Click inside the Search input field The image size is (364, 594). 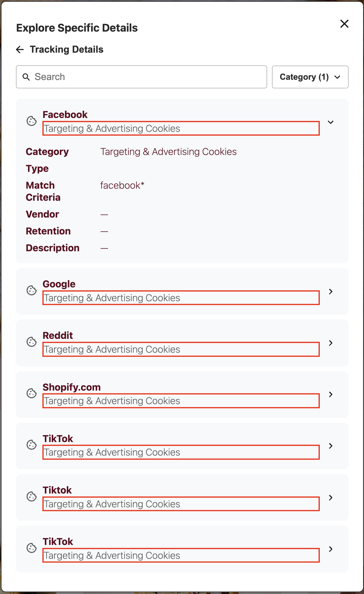pyautogui.click(x=141, y=77)
